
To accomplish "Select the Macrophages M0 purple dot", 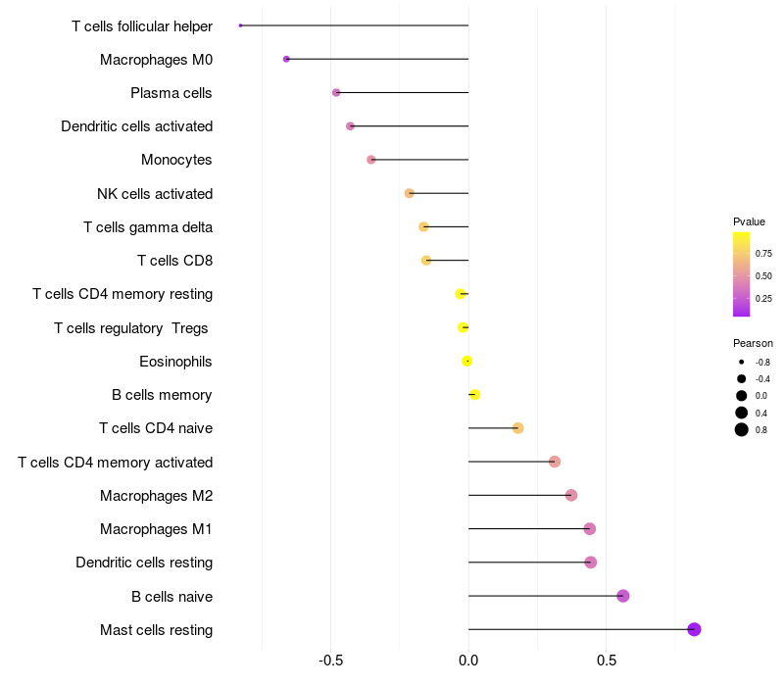I will pos(286,60).
